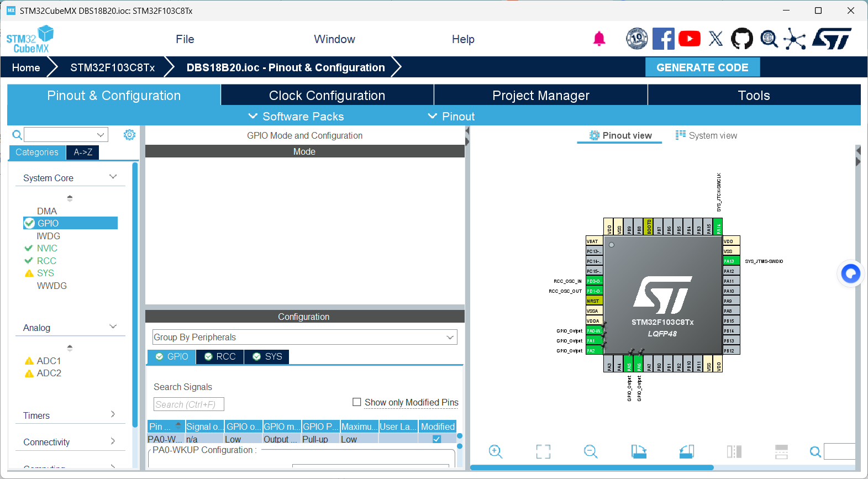
Task: Open the 10 years anniversary badge
Action: tap(636, 39)
